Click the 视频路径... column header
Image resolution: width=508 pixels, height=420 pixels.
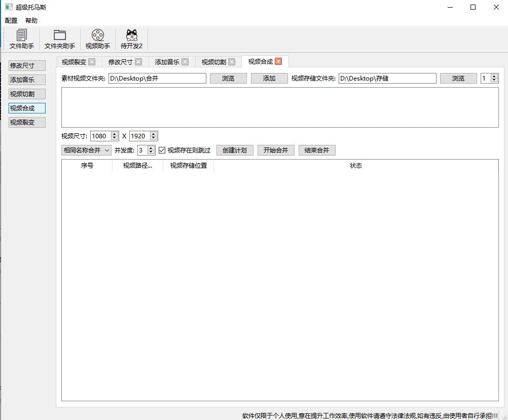[137, 166]
